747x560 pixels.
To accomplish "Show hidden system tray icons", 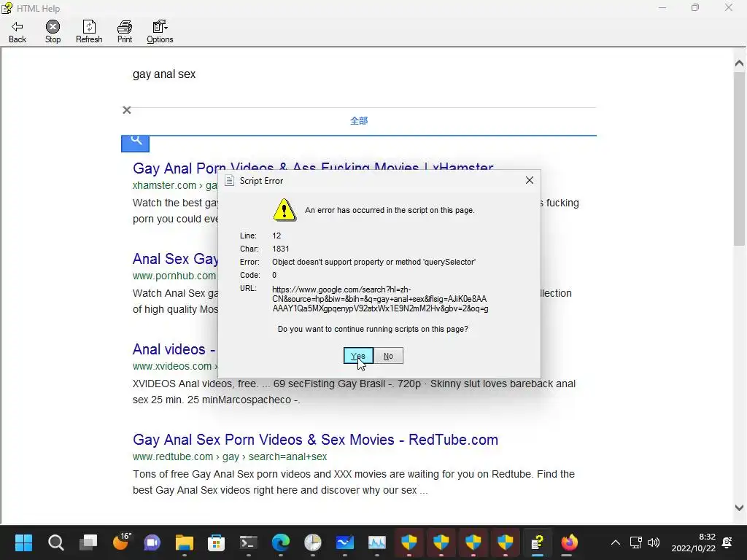I will [x=616, y=542].
